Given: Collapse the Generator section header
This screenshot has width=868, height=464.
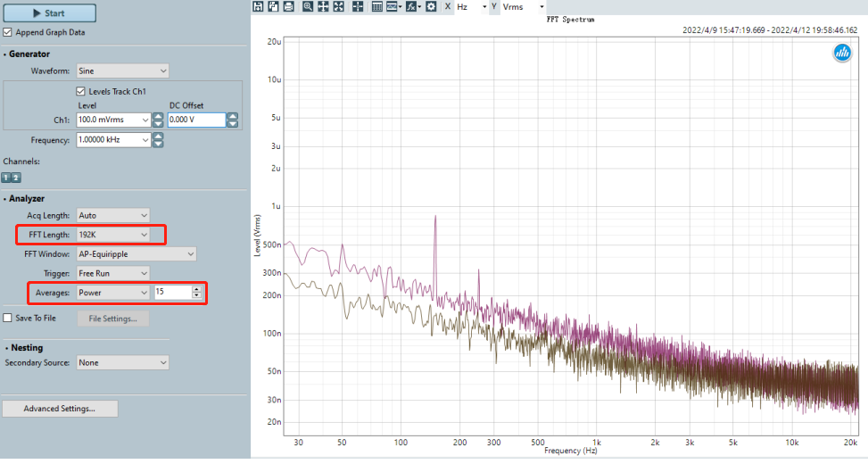Looking at the screenshot, I should coord(27,54).
